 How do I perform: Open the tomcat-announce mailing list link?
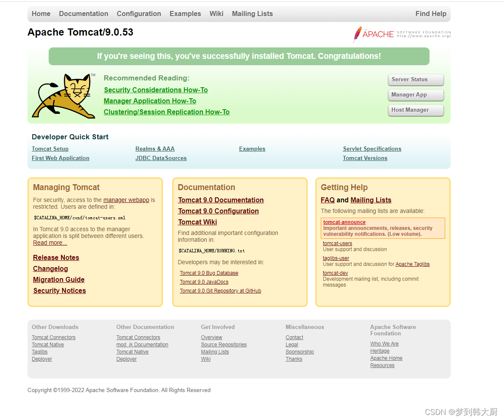point(344,222)
